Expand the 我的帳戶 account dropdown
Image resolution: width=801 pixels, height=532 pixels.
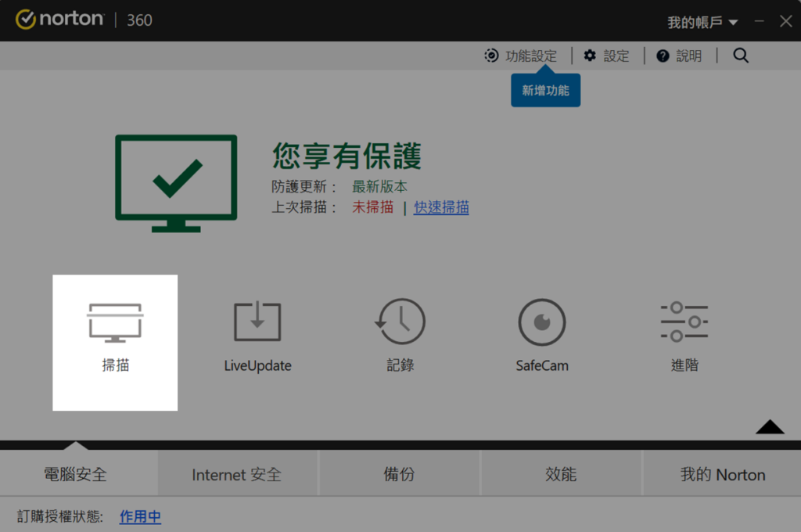pyautogui.click(x=702, y=22)
